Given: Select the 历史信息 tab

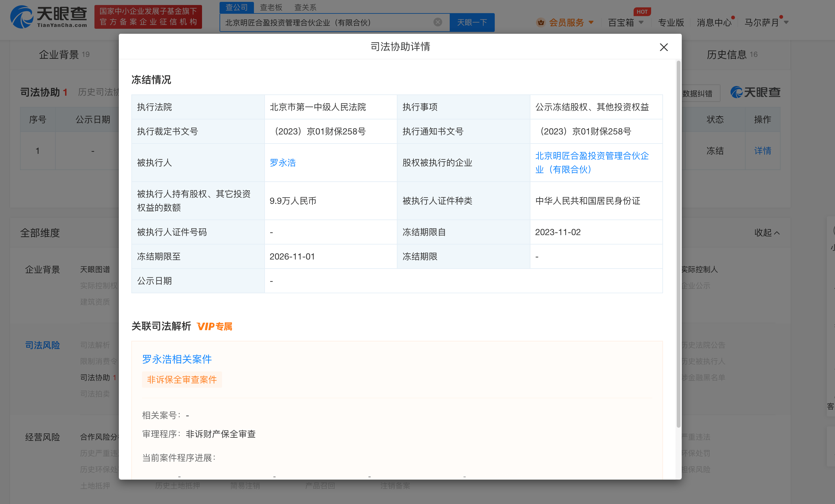Looking at the screenshot, I should point(732,55).
